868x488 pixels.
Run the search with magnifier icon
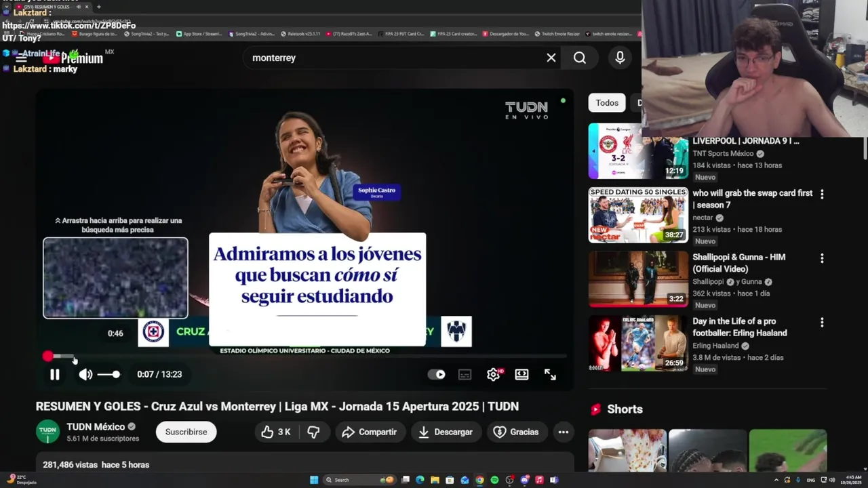click(580, 58)
